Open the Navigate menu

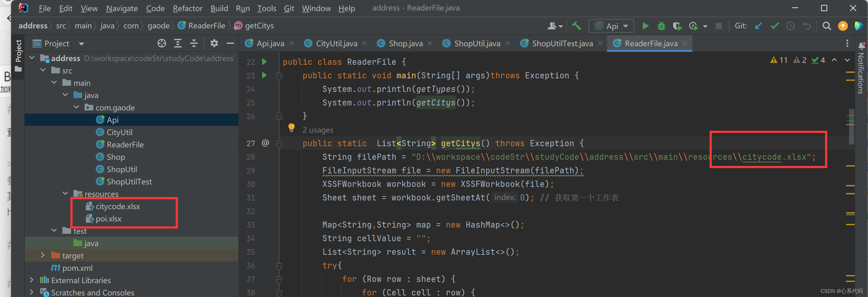coord(122,8)
